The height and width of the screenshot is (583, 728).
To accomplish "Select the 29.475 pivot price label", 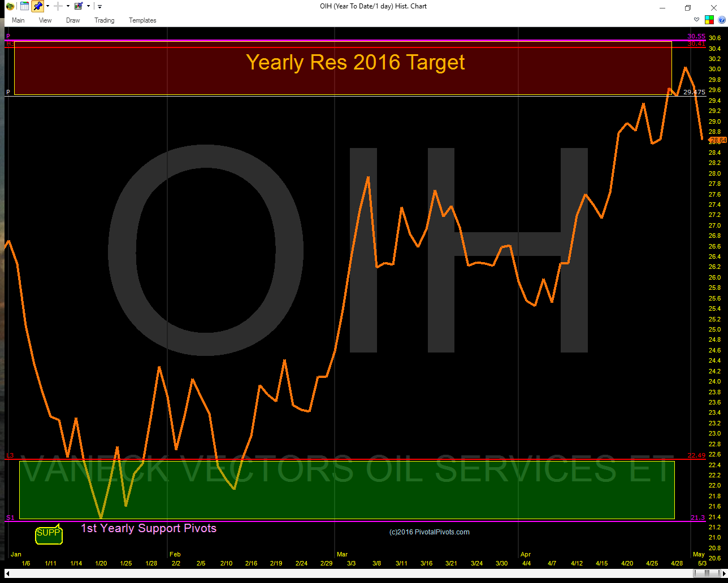I will (x=694, y=92).
